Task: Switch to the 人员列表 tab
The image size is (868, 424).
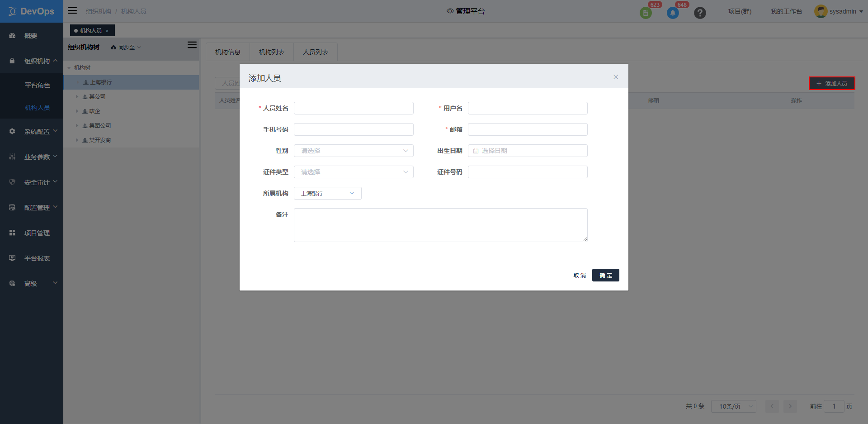Action: [316, 52]
